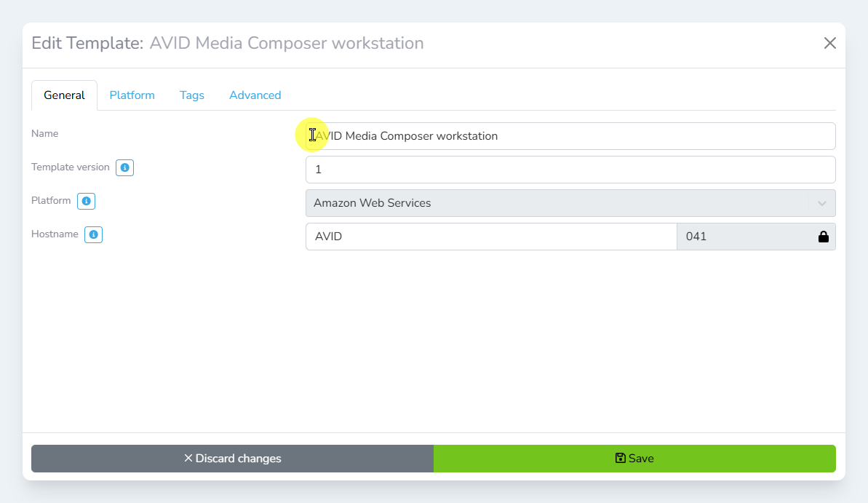Viewport: 868px width, 503px height.
Task: Click the Edit Template dialog title
Action: coord(227,43)
